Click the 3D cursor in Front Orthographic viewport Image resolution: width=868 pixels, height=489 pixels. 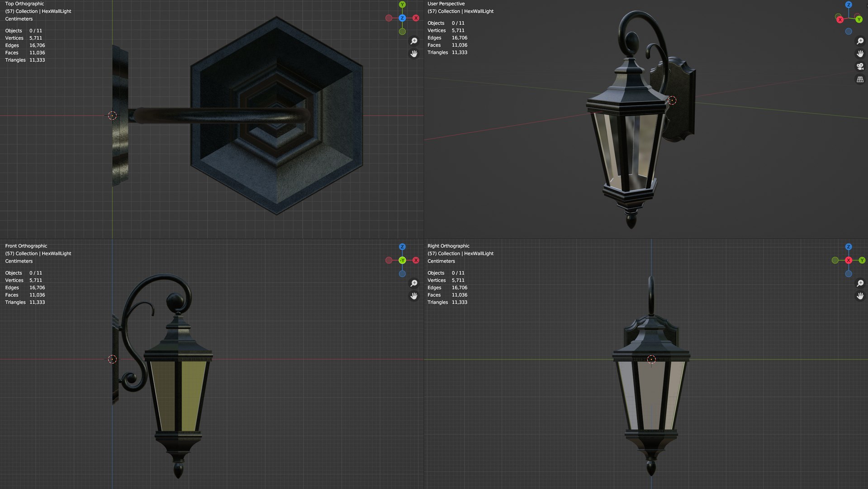[112, 359]
